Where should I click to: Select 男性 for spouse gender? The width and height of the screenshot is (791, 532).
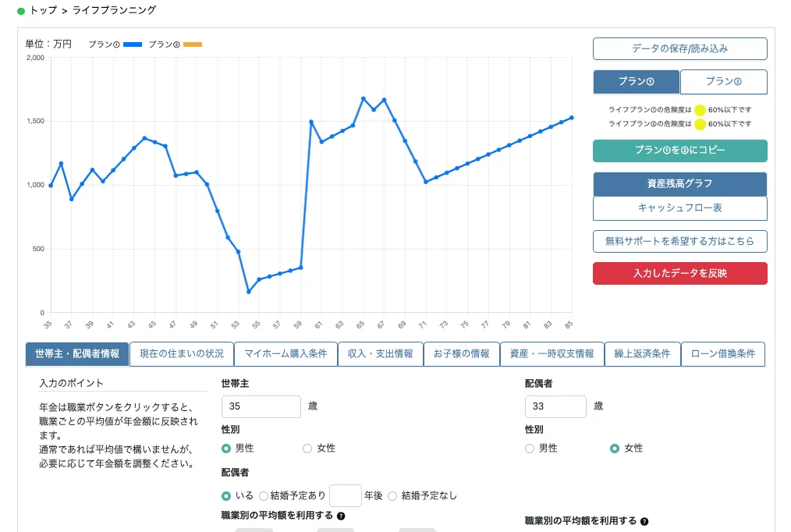(x=530, y=449)
